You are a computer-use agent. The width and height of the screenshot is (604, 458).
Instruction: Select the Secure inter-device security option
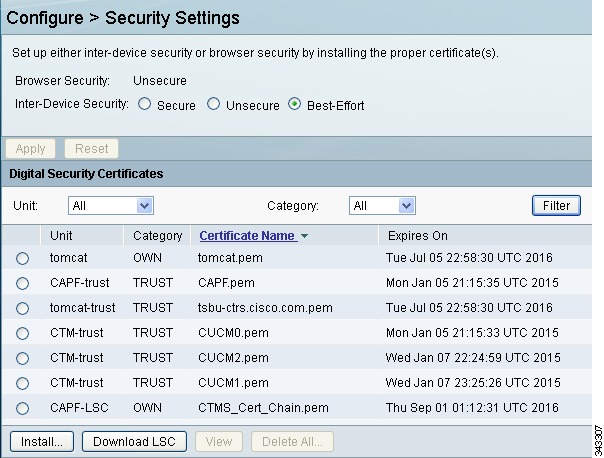coord(144,104)
